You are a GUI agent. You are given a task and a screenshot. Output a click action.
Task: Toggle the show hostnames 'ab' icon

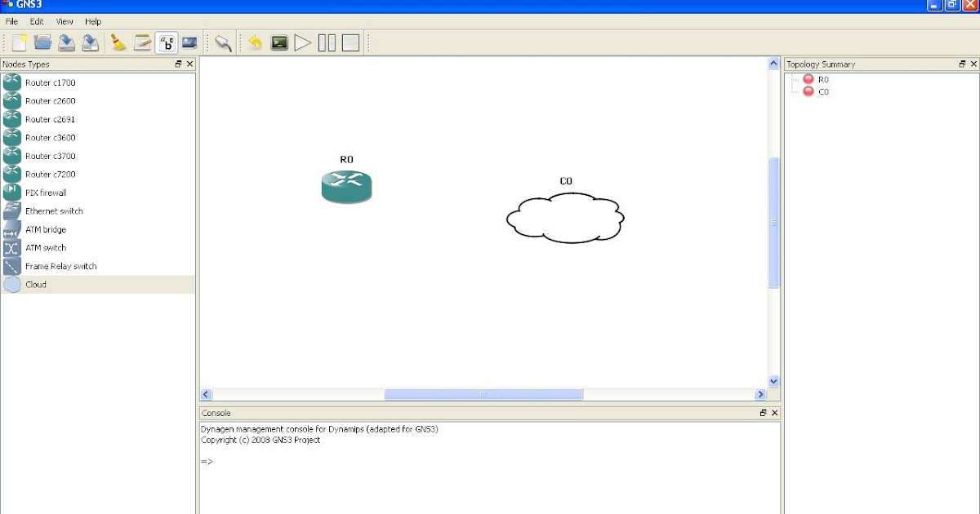click(x=167, y=42)
